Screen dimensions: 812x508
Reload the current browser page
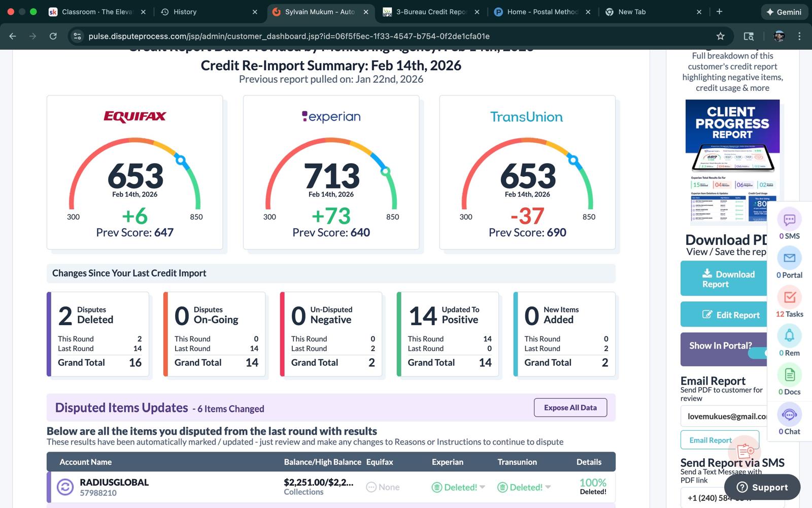coord(53,36)
